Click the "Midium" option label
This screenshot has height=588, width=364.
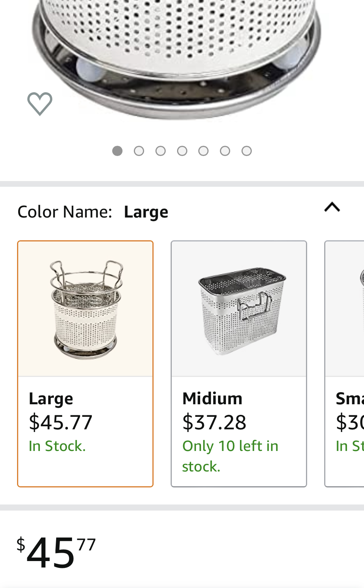(x=212, y=399)
